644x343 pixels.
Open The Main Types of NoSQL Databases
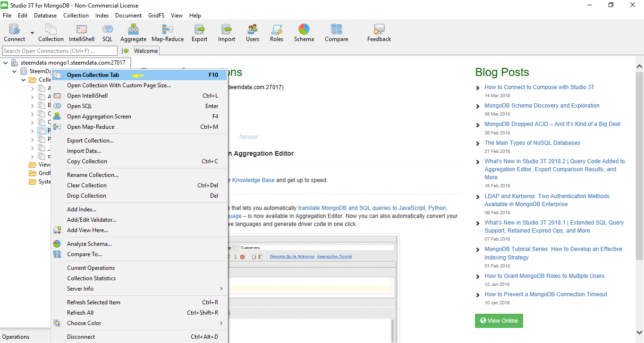point(532,143)
